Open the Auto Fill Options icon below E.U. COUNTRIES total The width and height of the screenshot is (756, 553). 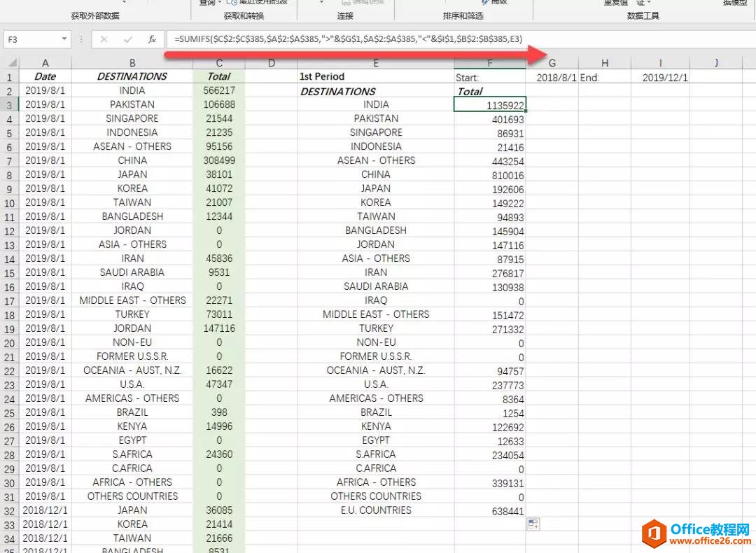coord(533,524)
